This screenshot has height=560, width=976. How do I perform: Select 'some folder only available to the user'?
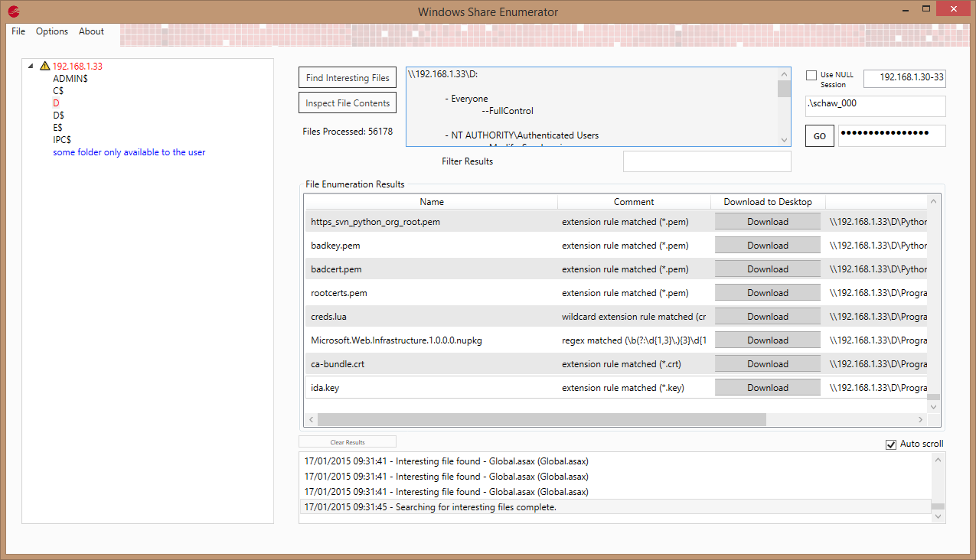pos(129,151)
